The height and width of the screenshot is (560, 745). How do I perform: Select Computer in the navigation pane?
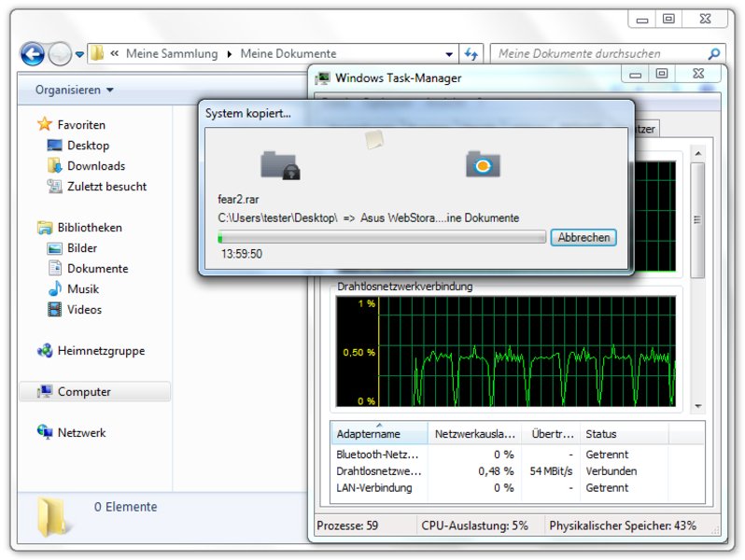[x=94, y=392]
